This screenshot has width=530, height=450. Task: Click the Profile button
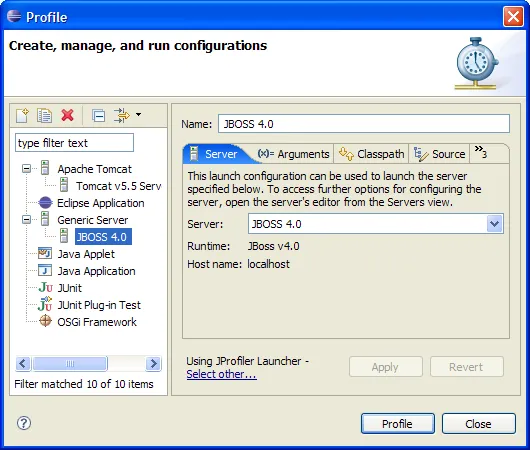398,424
